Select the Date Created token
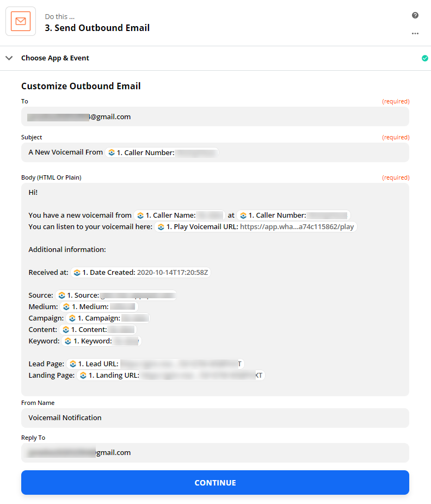 coord(141,273)
